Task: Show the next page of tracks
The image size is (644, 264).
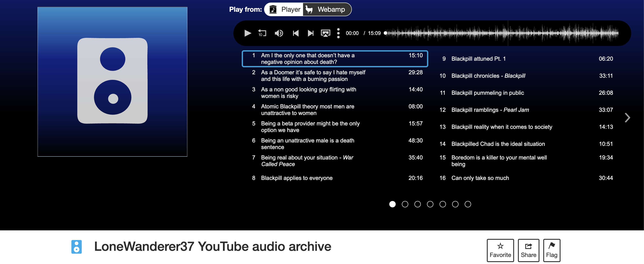Action: 627,118
